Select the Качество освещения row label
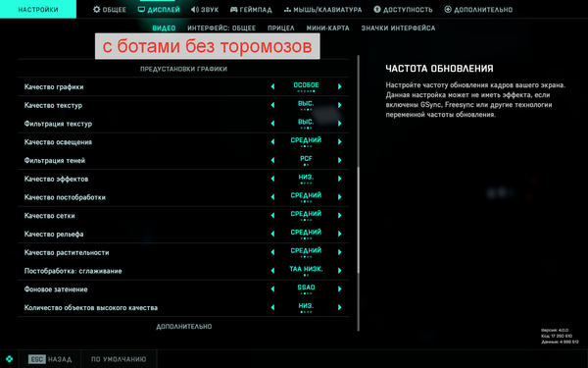This screenshot has height=368, width=588. tap(58, 142)
